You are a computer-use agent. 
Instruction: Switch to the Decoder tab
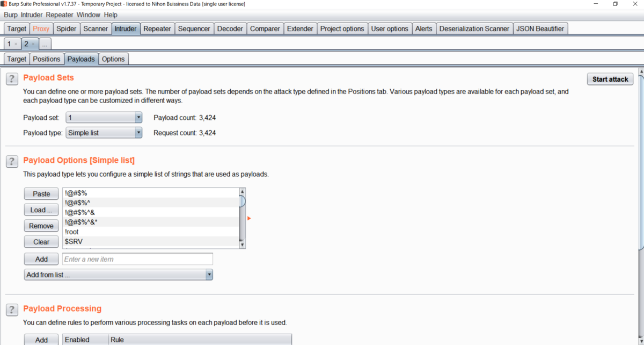pyautogui.click(x=230, y=28)
